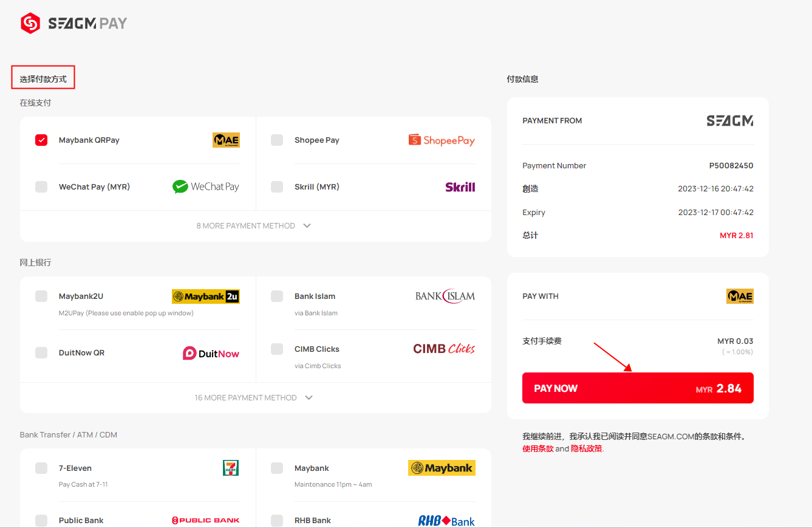Click the Bank Transfer / ATM / CDM heading
Image resolution: width=812 pixels, height=528 pixels.
pyautogui.click(x=69, y=435)
